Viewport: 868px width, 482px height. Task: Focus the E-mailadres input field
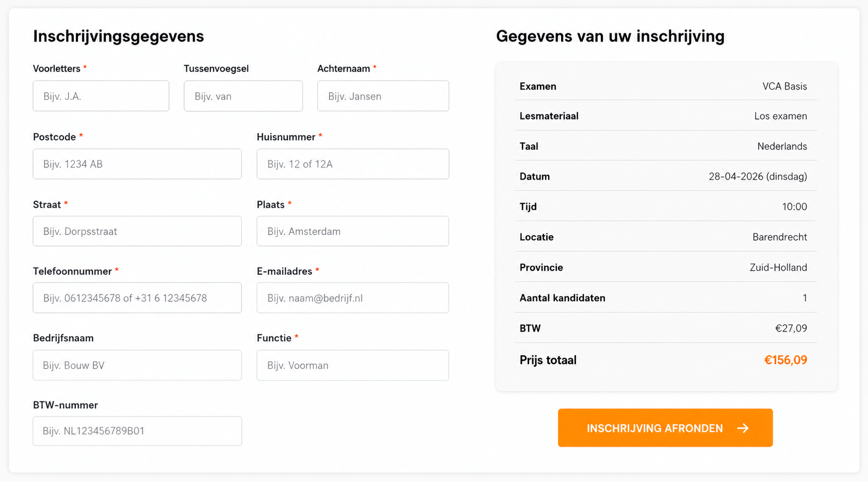(353, 298)
